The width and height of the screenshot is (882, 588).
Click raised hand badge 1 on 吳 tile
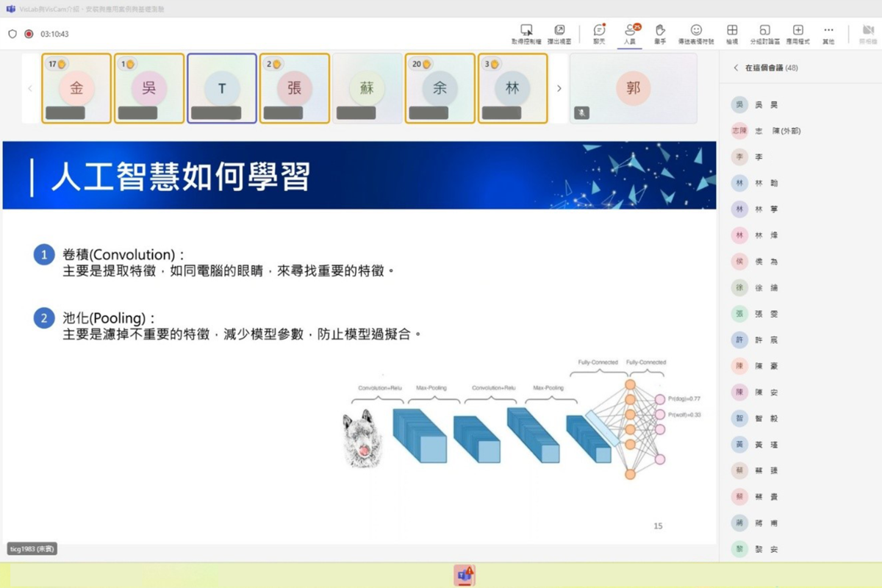point(128,64)
